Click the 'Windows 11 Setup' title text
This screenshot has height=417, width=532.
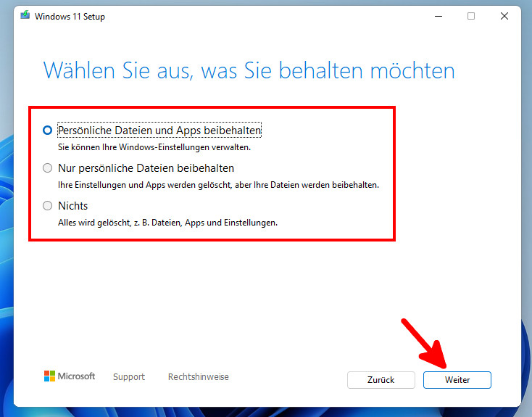click(70, 16)
